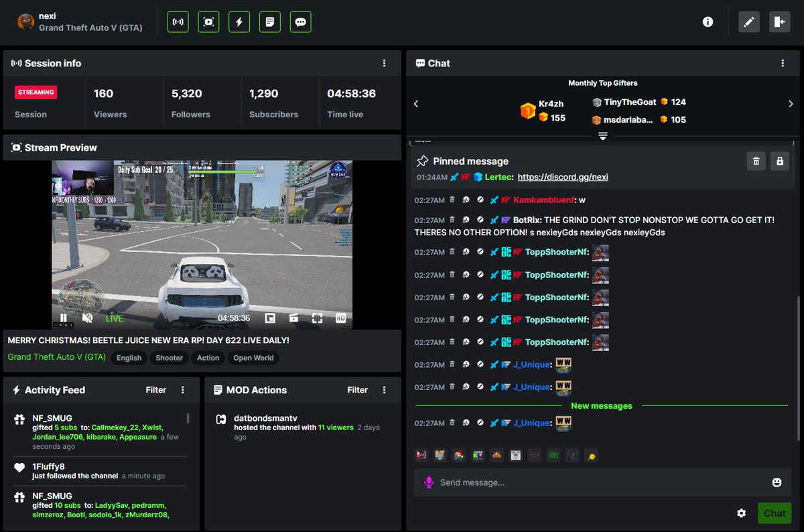This screenshot has height=532, width=804.
Task: Click the lock icon on the pinned message
Action: 779,161
